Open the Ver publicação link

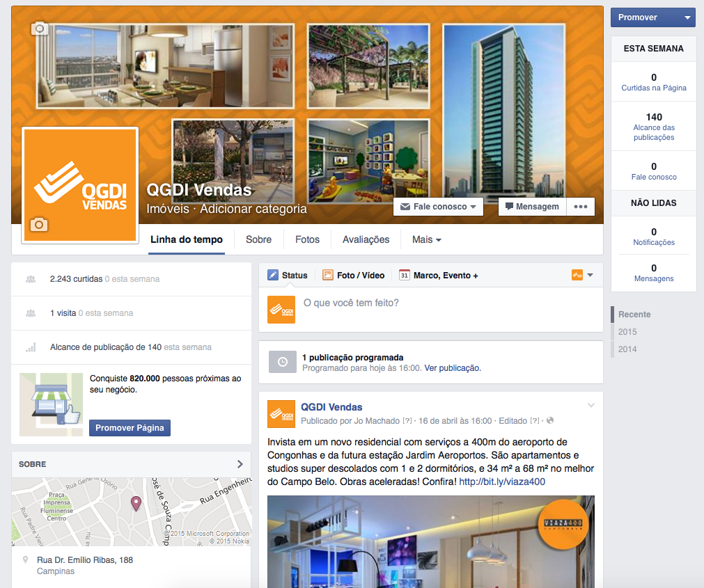coord(453,368)
